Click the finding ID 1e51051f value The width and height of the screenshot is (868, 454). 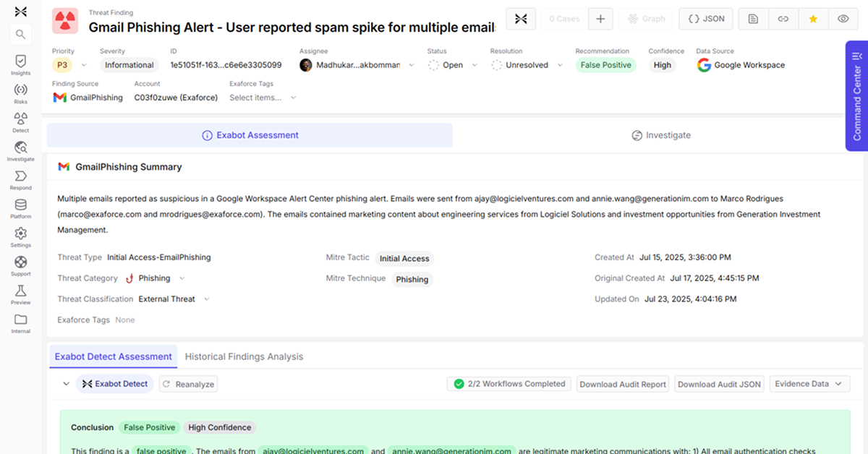(226, 65)
